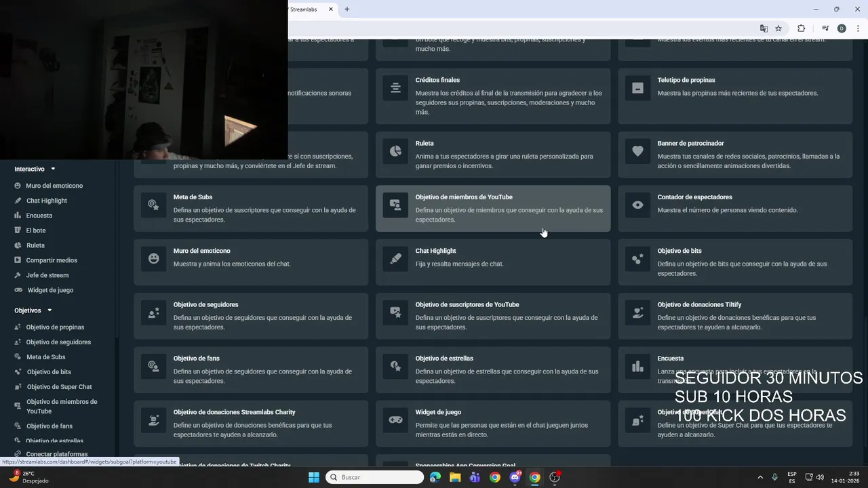Open Contador de espectadores eye icon card
This screenshot has height=488, width=868.
click(735, 208)
